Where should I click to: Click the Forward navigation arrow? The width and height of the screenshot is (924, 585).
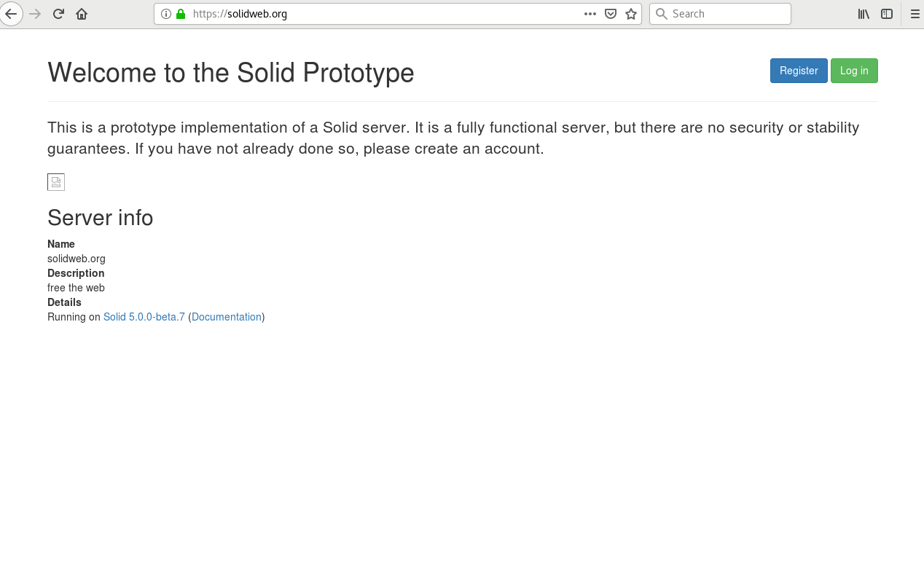(35, 14)
